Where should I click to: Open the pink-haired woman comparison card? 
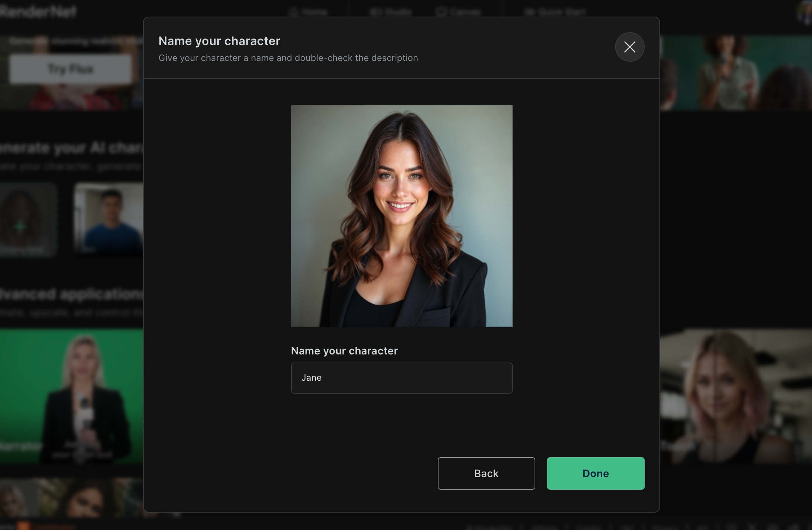[x=736, y=396]
